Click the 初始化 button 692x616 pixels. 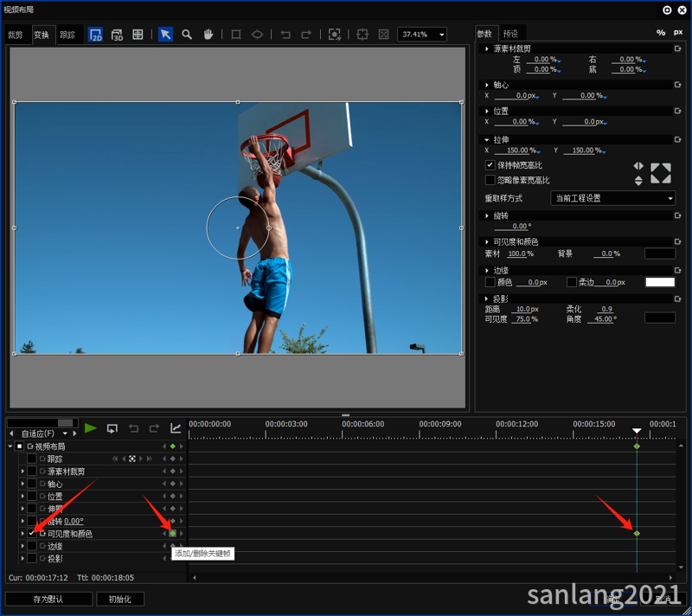point(120,599)
